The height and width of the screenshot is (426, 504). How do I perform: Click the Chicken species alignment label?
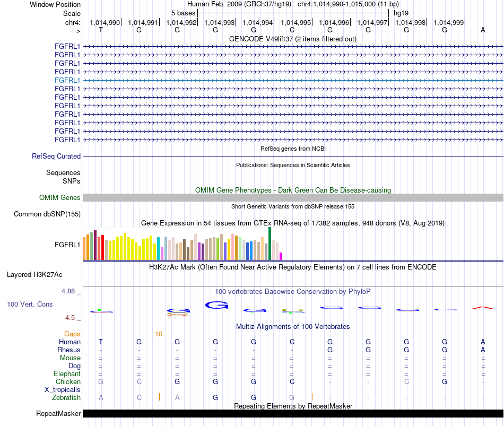coord(68,381)
